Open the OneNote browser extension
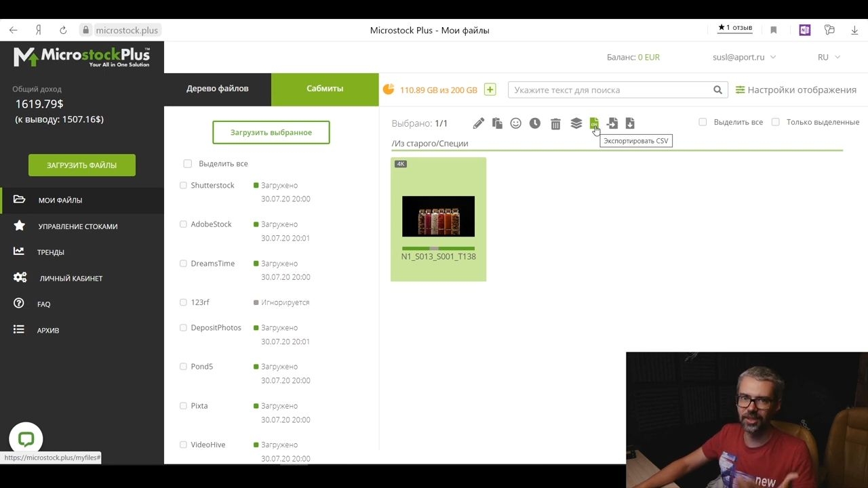Viewport: 868px width, 488px height. coord(805,30)
